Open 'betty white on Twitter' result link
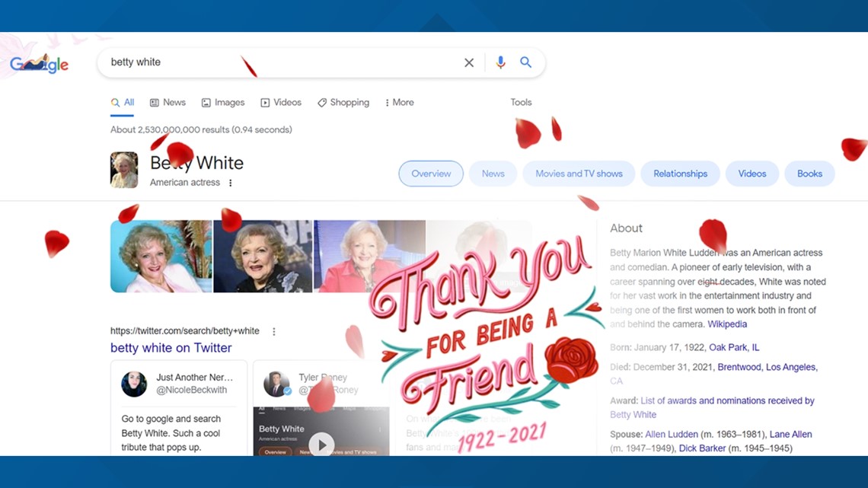Image resolution: width=868 pixels, height=488 pixels. coord(171,347)
